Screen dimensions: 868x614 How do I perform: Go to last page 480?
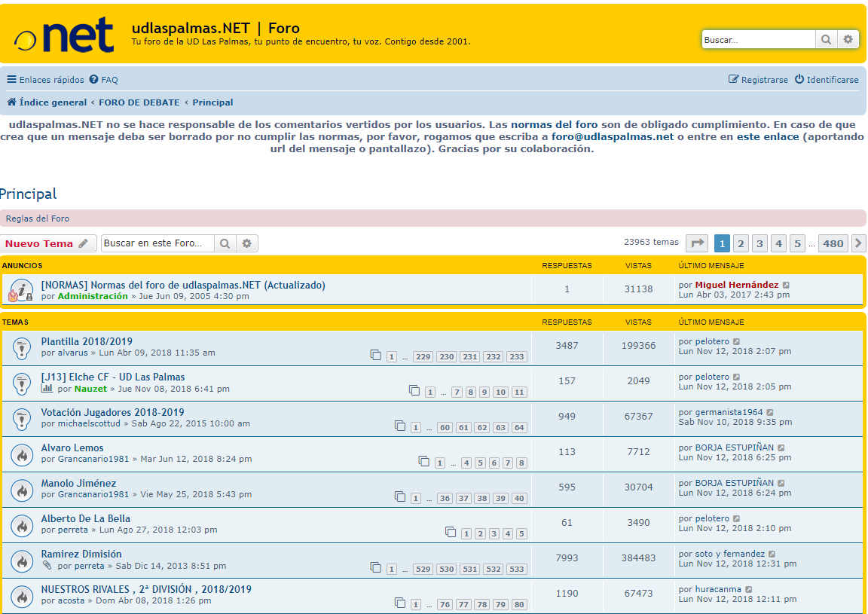[833, 243]
